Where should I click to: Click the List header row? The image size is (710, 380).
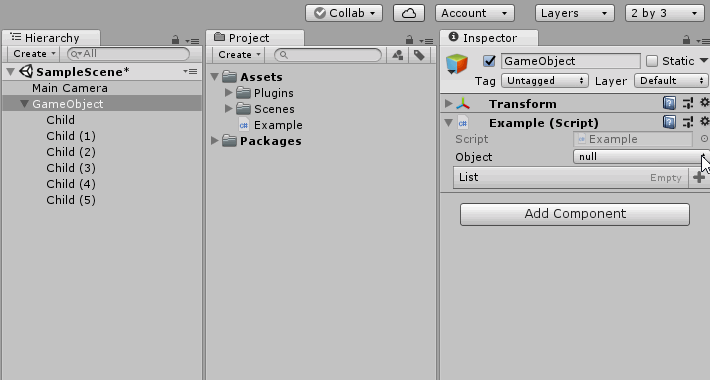(x=571, y=177)
